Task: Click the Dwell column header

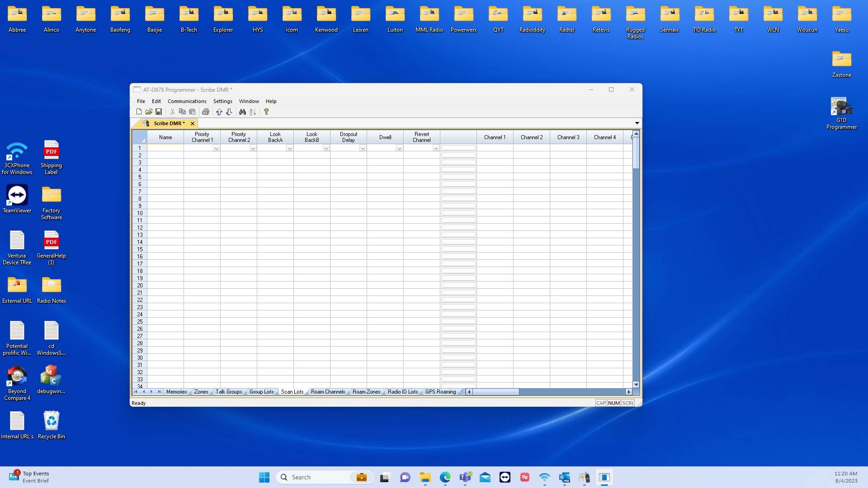Action: [385, 137]
